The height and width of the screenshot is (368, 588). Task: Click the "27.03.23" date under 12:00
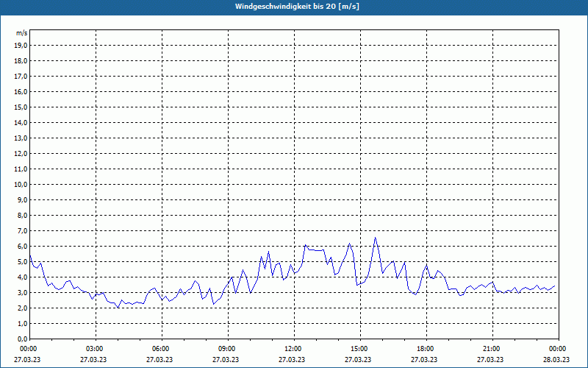click(x=292, y=359)
